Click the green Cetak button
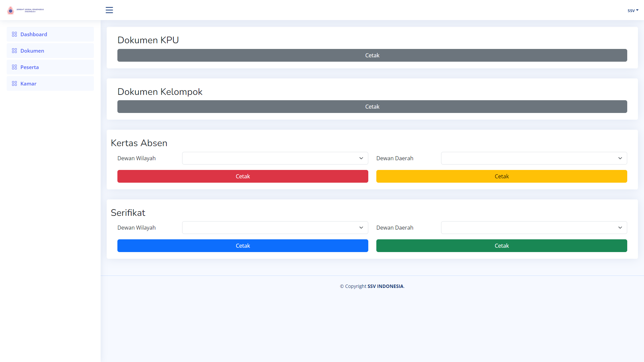644x362 pixels. tap(501, 246)
